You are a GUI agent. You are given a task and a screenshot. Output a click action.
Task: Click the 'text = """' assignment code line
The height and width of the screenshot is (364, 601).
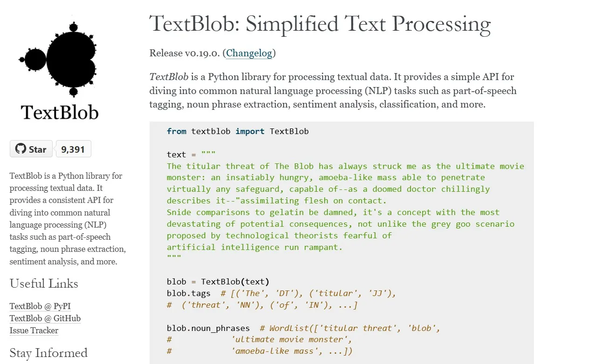(x=191, y=155)
